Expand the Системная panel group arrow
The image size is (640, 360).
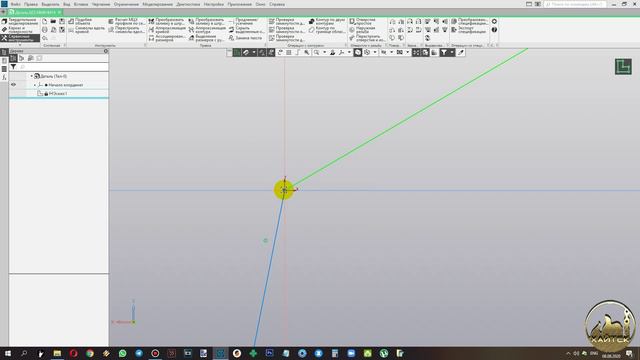[64, 45]
